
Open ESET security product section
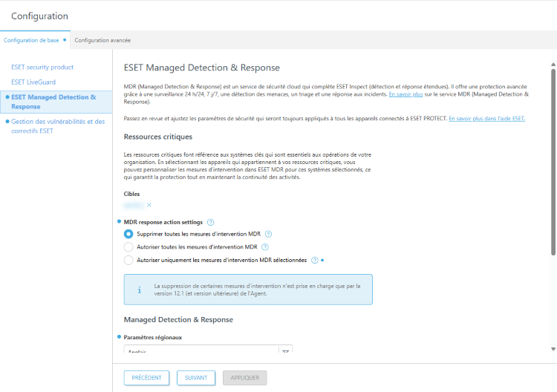coord(42,67)
